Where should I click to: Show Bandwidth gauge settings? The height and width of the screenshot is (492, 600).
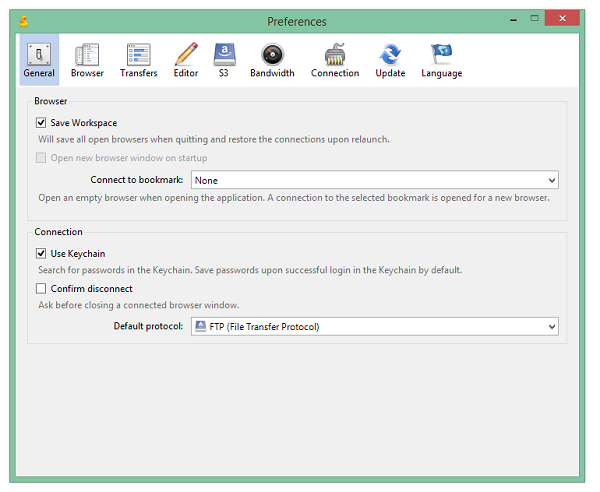[x=272, y=60]
